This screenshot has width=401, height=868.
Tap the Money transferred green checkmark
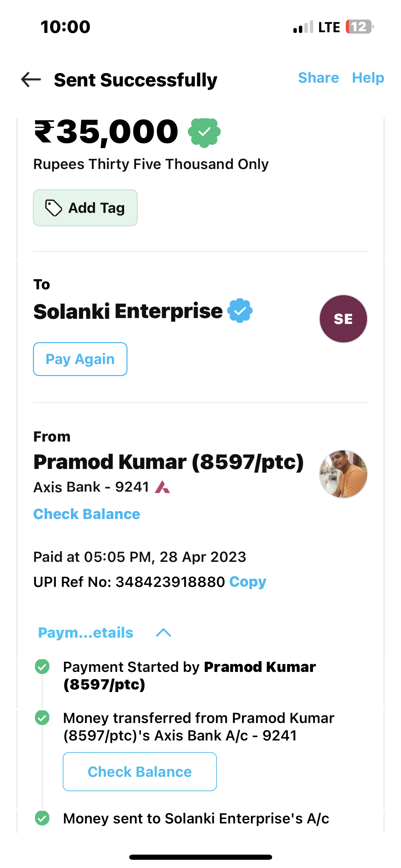pos(42,718)
